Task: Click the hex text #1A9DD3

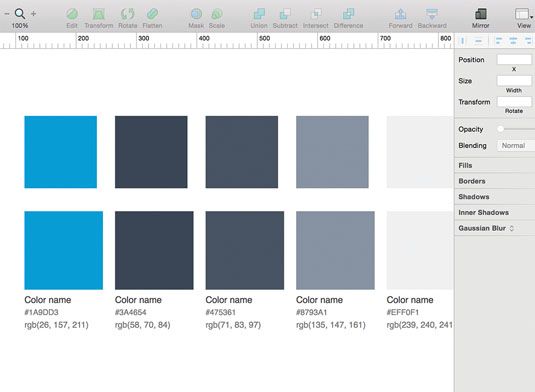Action: pos(41,312)
